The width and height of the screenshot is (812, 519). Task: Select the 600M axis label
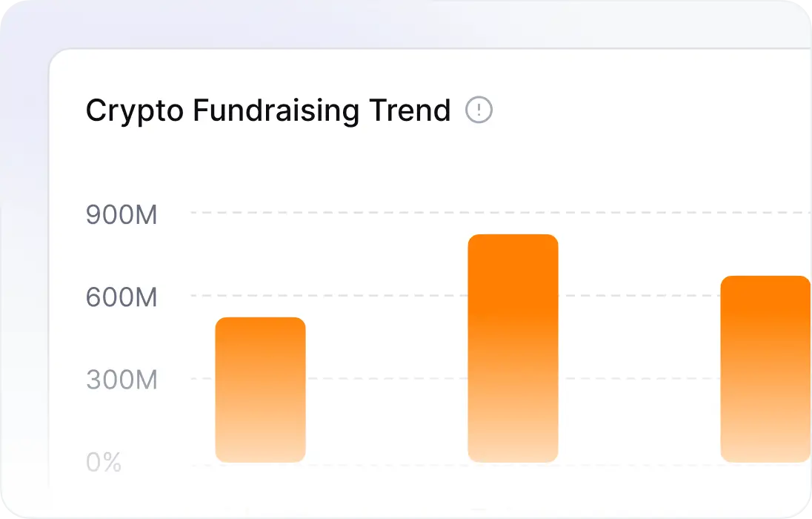[x=122, y=297]
